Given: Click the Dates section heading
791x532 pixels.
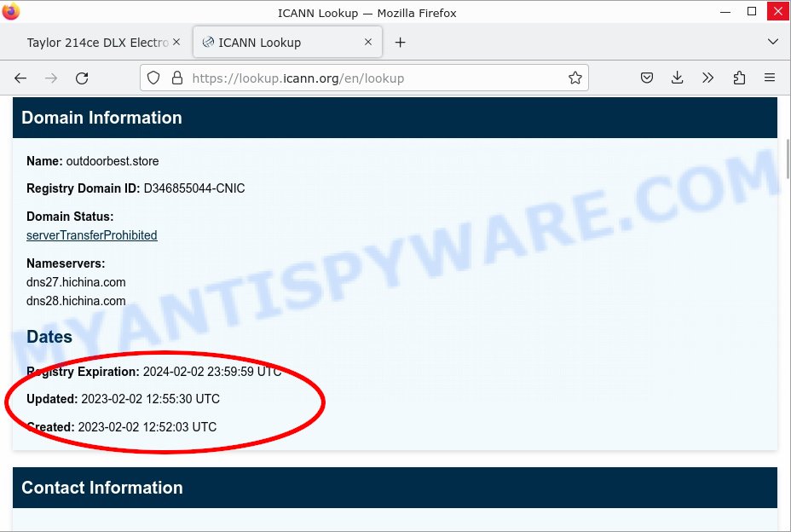Looking at the screenshot, I should tap(49, 337).
